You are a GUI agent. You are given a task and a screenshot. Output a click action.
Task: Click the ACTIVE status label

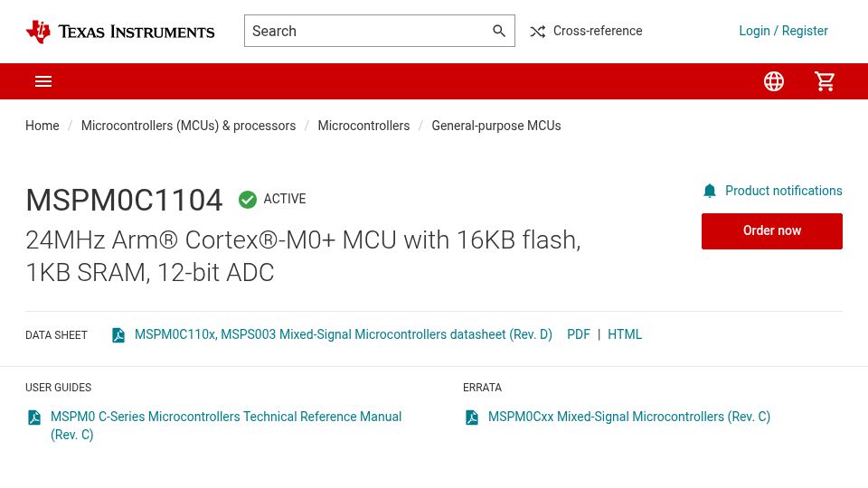point(285,199)
